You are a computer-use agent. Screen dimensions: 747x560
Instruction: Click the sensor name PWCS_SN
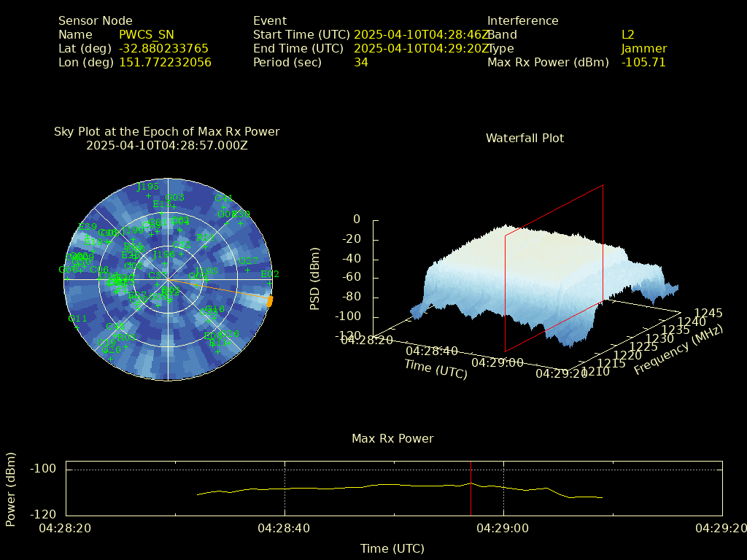click(x=146, y=35)
